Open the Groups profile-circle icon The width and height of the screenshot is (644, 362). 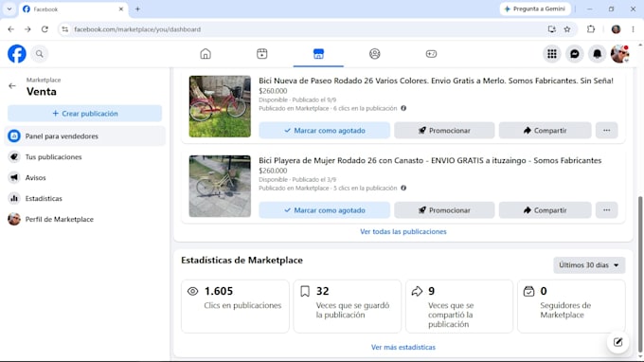[375, 54]
